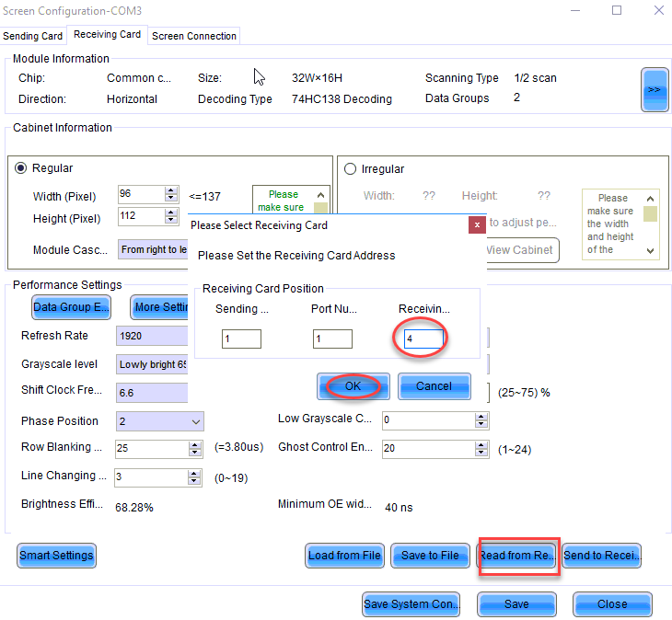
Task: Increase Row Blanking with up arrow
Action: pos(195,445)
